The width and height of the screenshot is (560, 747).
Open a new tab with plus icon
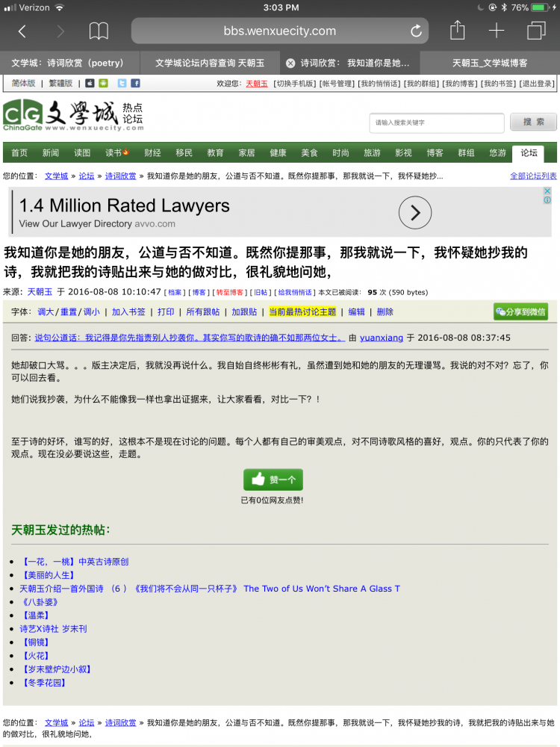(x=497, y=31)
